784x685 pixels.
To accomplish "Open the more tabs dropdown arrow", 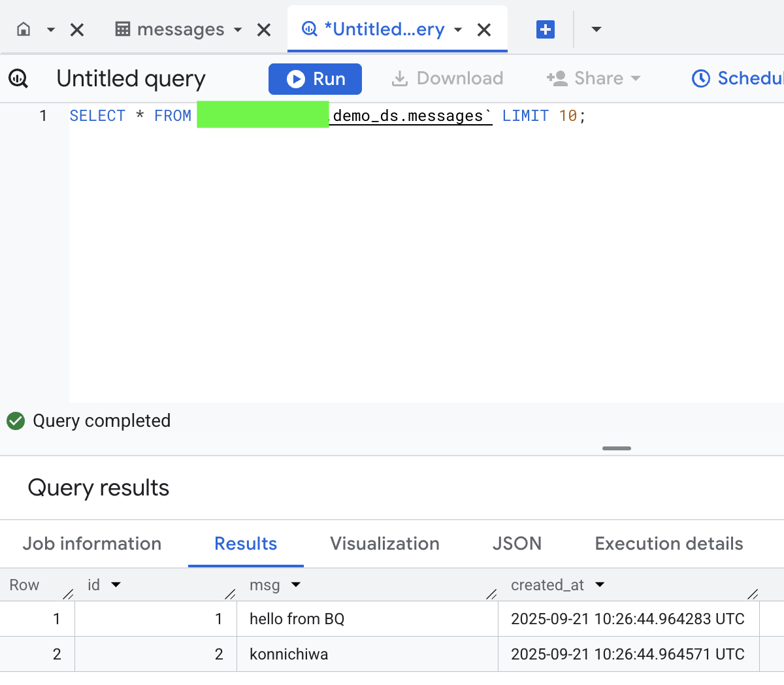I will [x=596, y=29].
